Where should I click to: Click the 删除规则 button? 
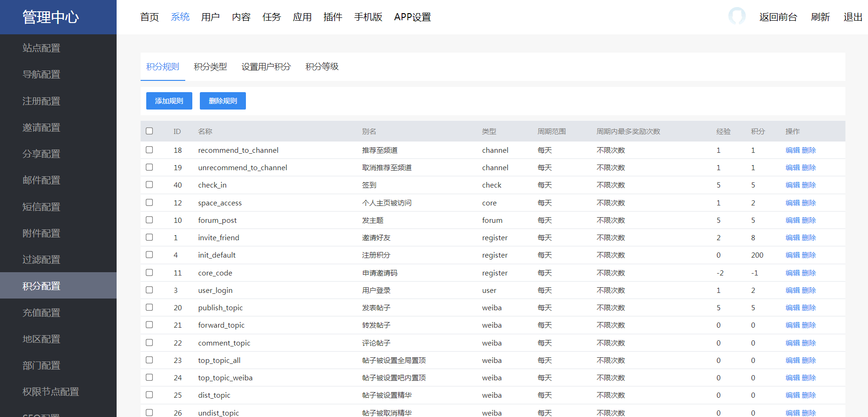tap(223, 101)
